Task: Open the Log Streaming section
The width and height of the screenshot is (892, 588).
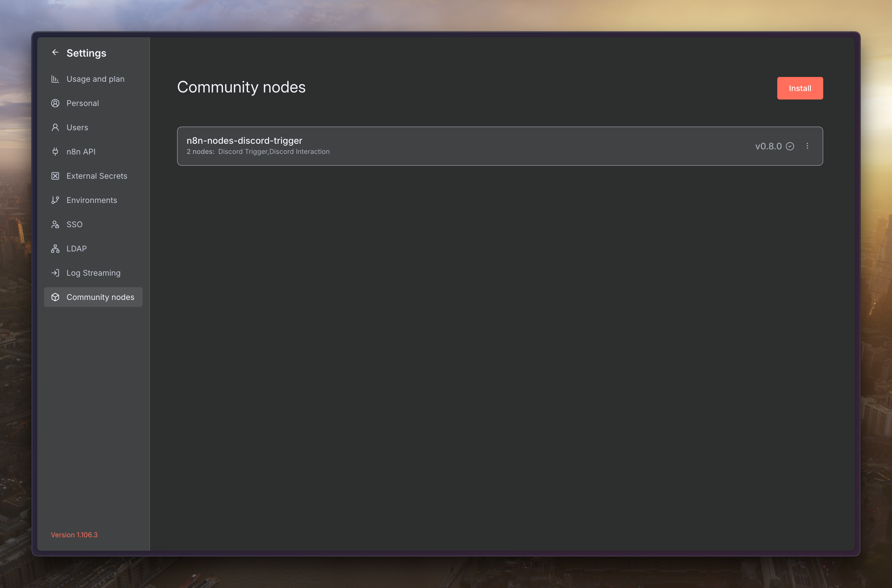Action: [x=93, y=273]
